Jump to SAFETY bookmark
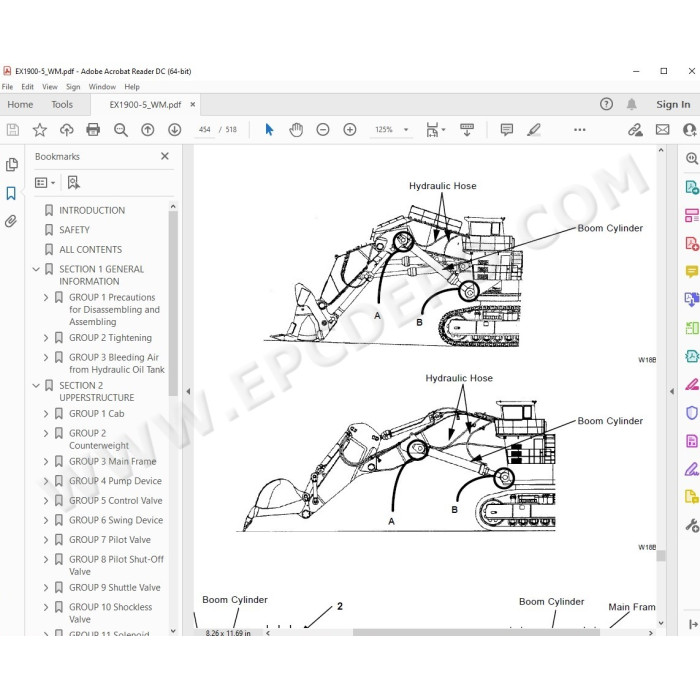 (x=75, y=230)
